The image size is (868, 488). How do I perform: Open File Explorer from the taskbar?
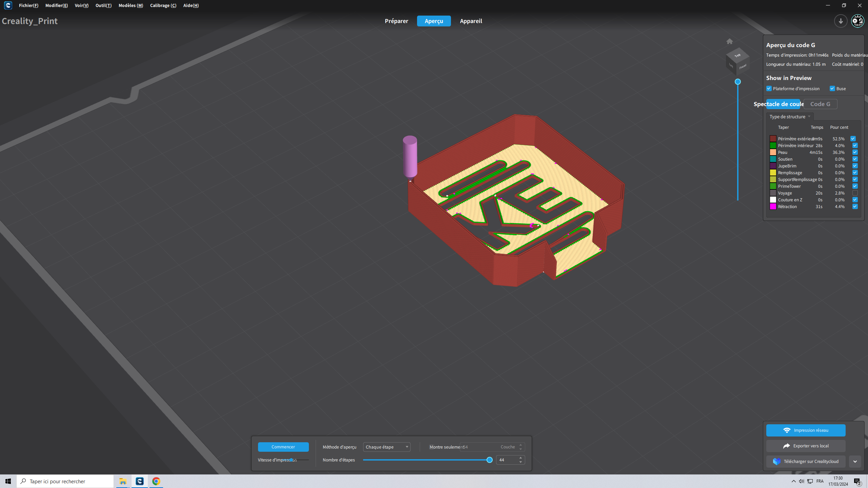[x=123, y=481]
